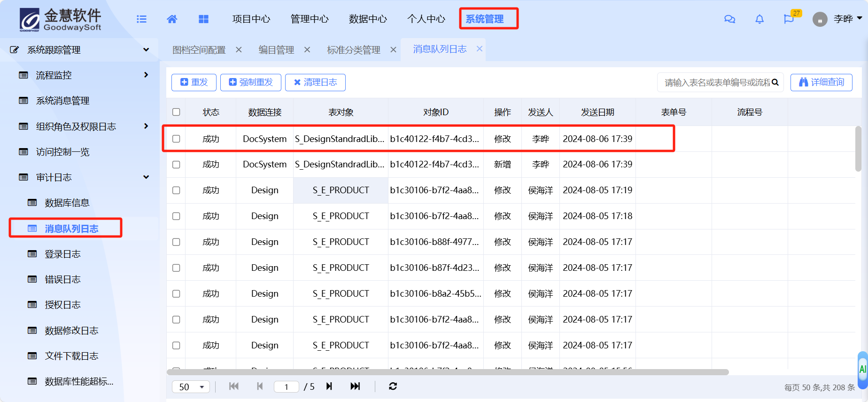Open the 项目中心 menu
This screenshot has width=868, height=402.
click(251, 19)
